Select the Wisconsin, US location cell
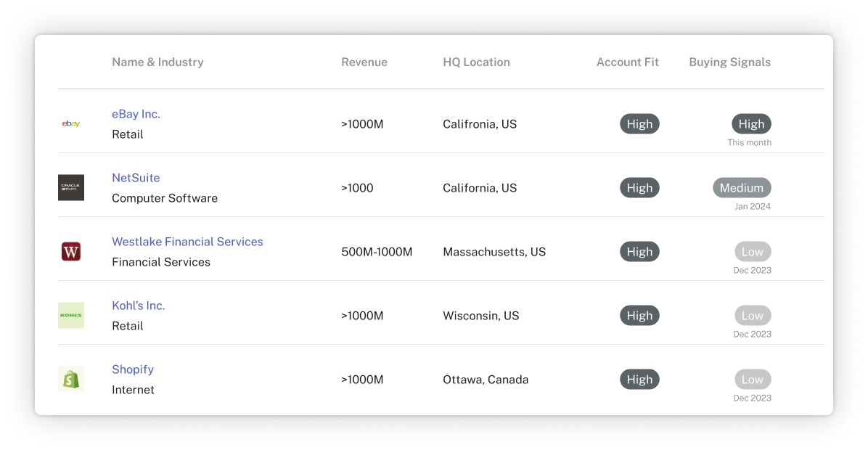Screen dimensions: 868x450 (x=481, y=316)
